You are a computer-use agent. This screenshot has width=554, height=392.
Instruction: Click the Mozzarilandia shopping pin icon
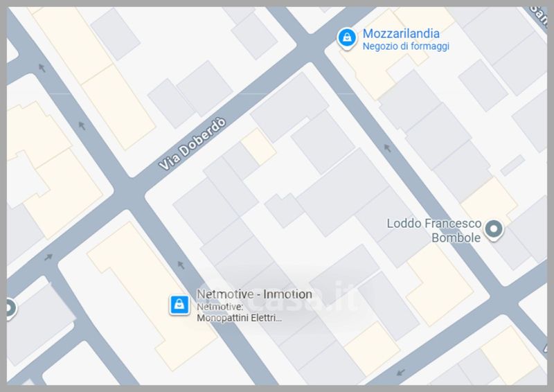point(347,37)
